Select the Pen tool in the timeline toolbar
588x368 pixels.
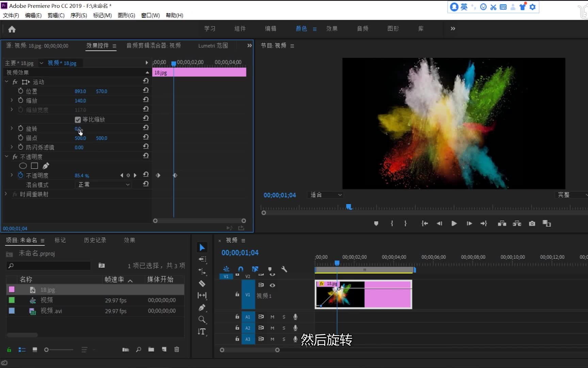(x=202, y=308)
